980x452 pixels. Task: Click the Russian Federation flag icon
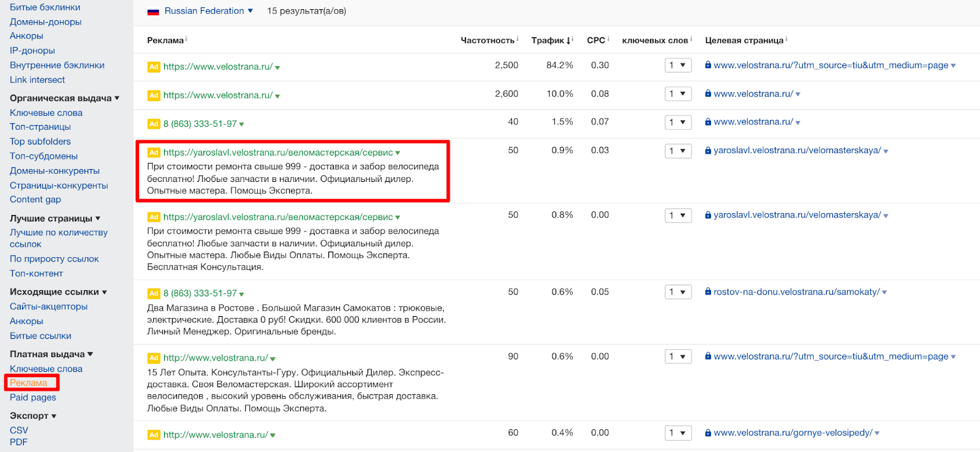(153, 12)
